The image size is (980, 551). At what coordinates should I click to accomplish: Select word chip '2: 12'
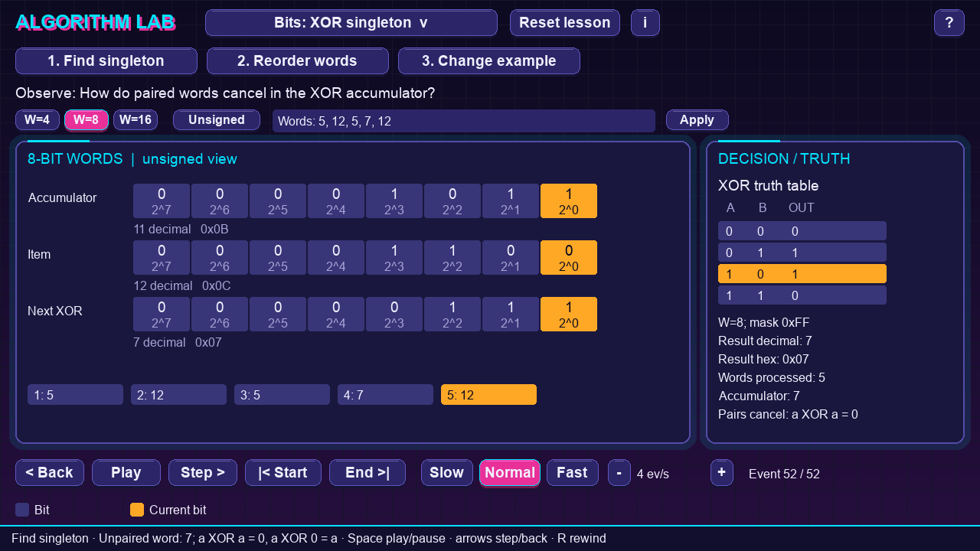click(x=178, y=395)
